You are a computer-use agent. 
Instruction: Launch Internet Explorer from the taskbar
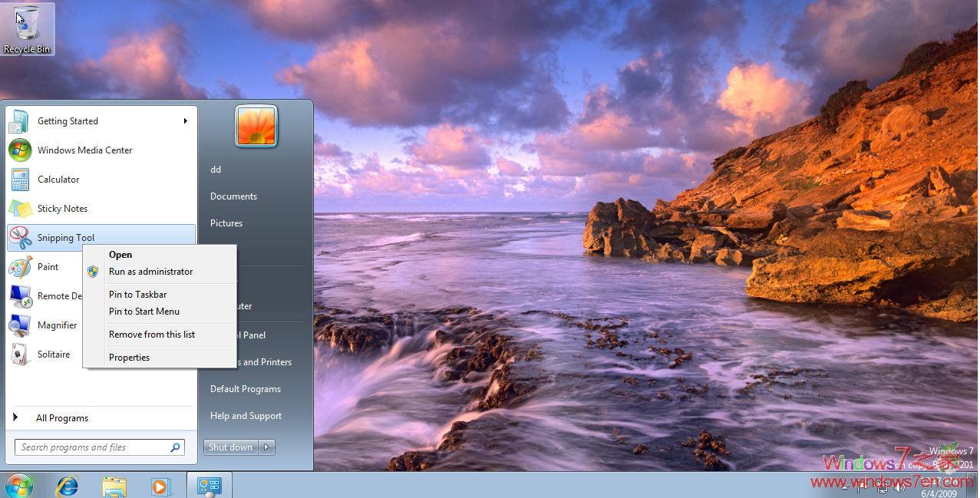pos(66,485)
